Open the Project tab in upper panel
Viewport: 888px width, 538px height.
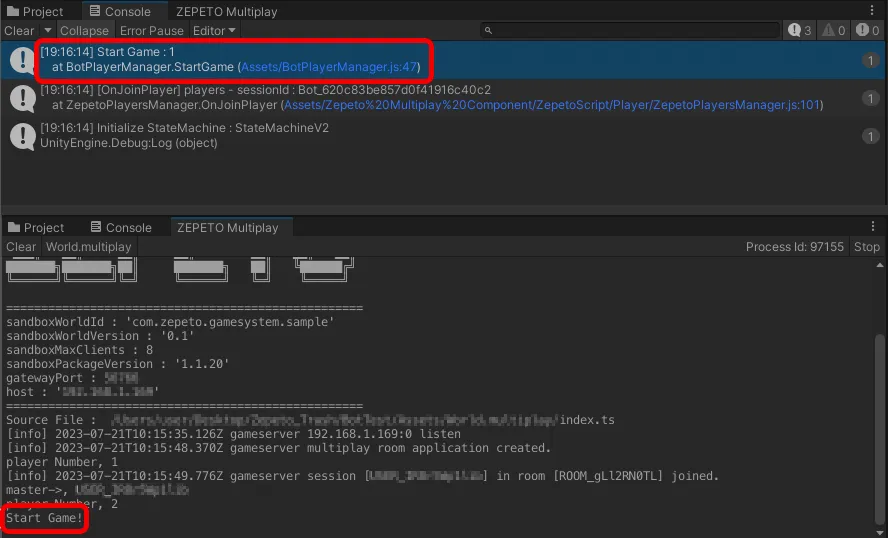tap(36, 11)
